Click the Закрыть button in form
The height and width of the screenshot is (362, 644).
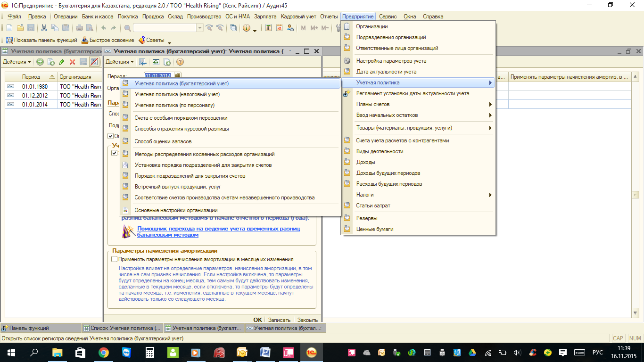307,320
